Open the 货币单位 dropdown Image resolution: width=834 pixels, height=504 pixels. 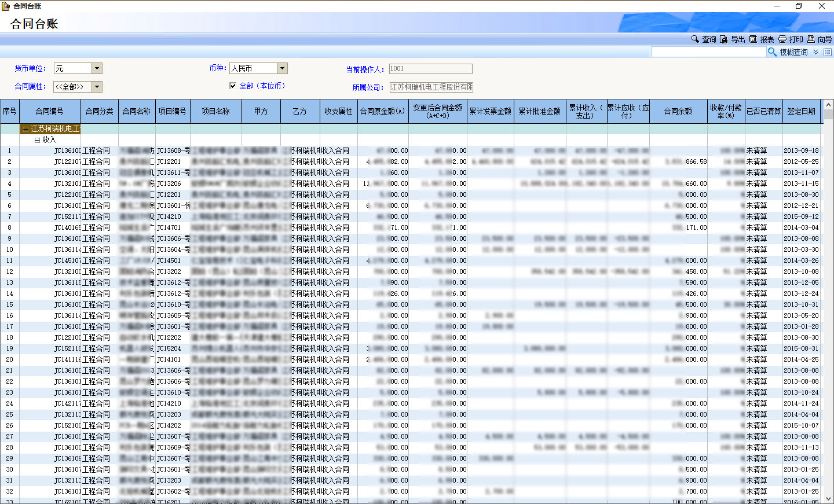coord(97,68)
